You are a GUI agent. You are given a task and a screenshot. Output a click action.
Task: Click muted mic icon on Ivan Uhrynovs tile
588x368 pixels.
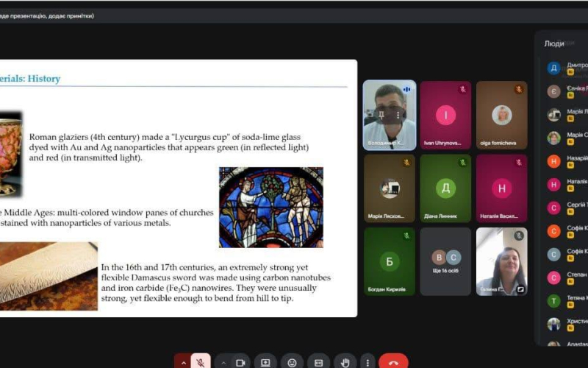point(463,89)
